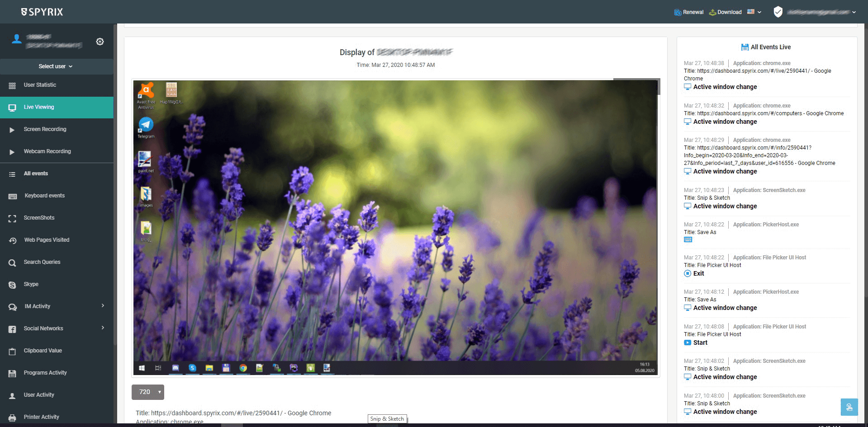Expand the Select user dropdown
868x427 pixels.
click(56, 66)
